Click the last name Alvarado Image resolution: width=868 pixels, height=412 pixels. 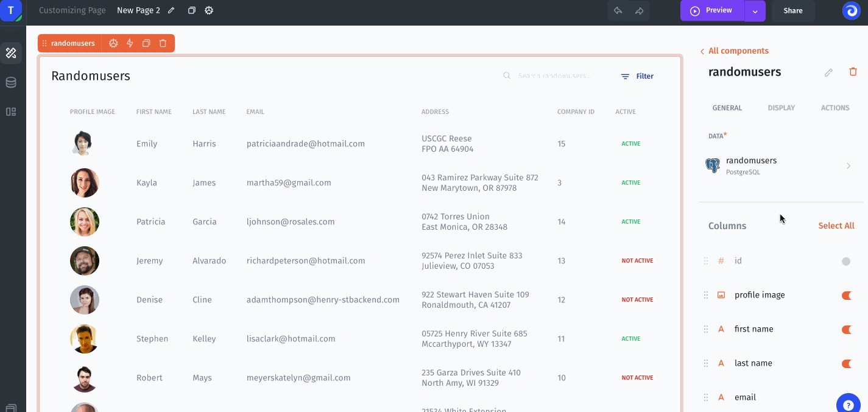coord(209,261)
